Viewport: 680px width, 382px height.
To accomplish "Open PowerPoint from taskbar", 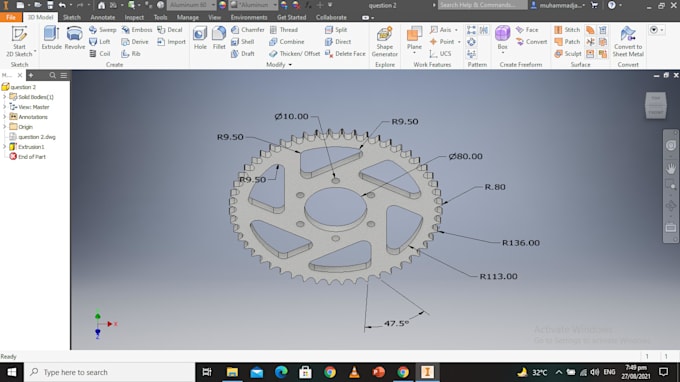I will (x=379, y=372).
